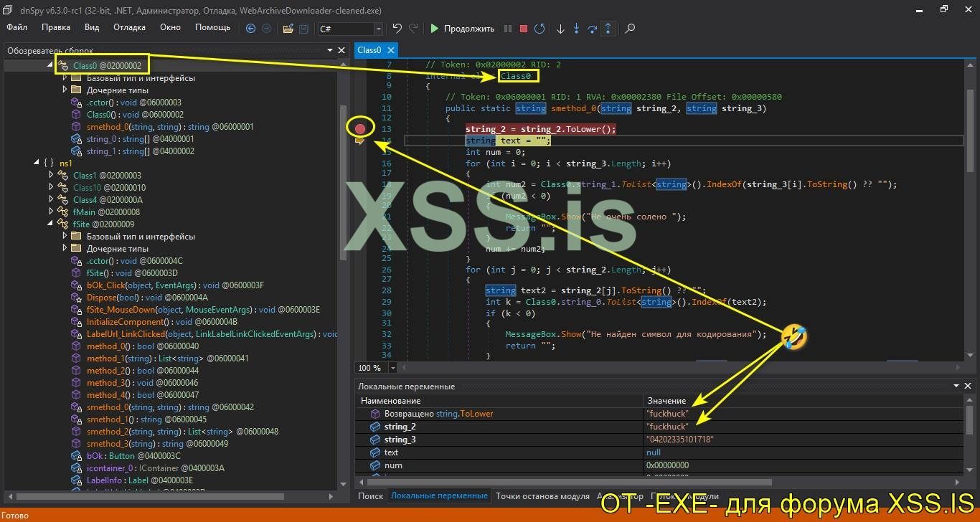Select LabelUrl_LinkClicked method entry
This screenshot has height=522, width=980.
pos(212,334)
